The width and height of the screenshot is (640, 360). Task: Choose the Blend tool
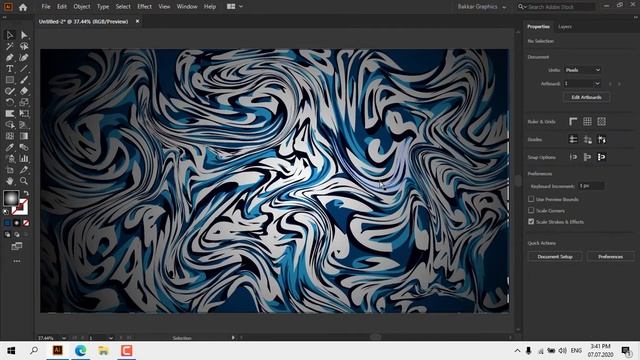[x=24, y=147]
